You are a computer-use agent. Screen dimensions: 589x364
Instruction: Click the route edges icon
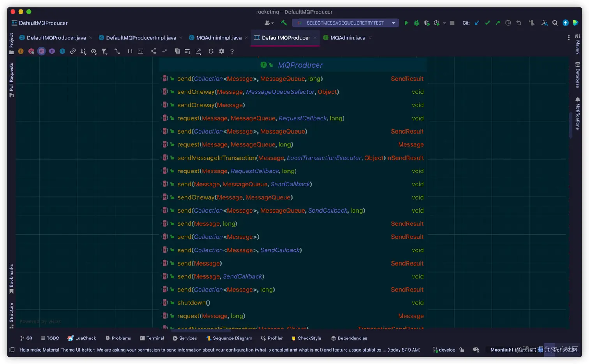point(164,51)
